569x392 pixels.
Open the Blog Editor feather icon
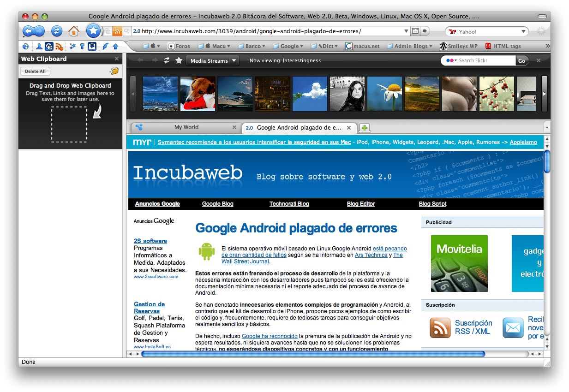[x=106, y=46]
